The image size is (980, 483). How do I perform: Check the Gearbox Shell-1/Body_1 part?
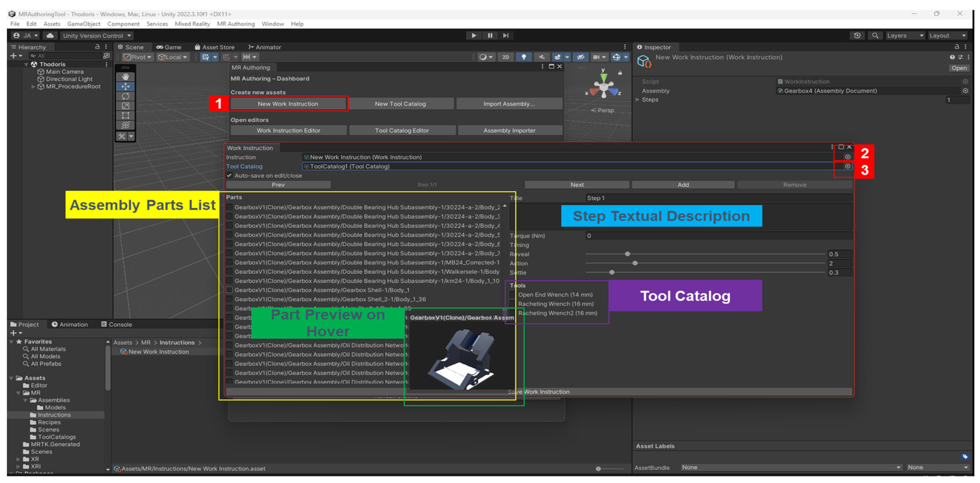coord(229,290)
